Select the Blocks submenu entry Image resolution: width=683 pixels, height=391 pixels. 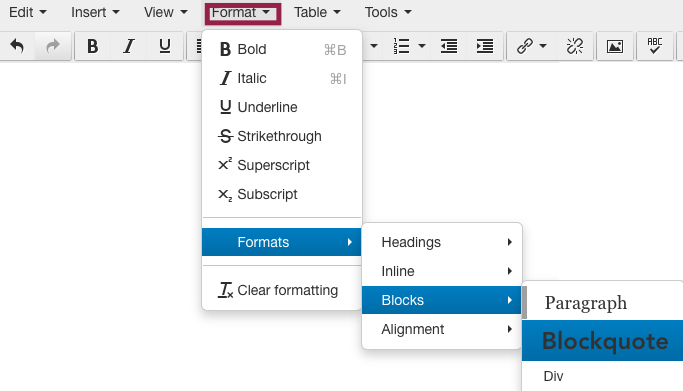442,300
